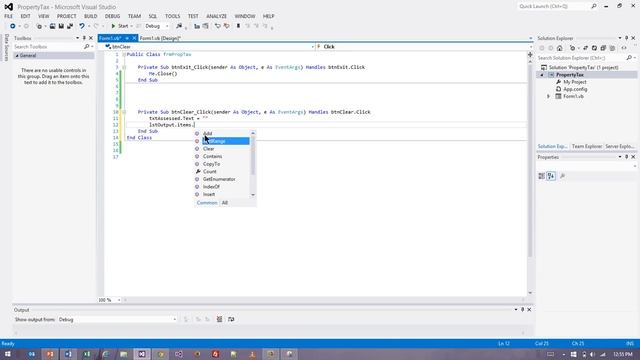Viewport: 640px width, 360px height.
Task: Click the Properties Alphabetical sort icon
Action: [x=551, y=176]
